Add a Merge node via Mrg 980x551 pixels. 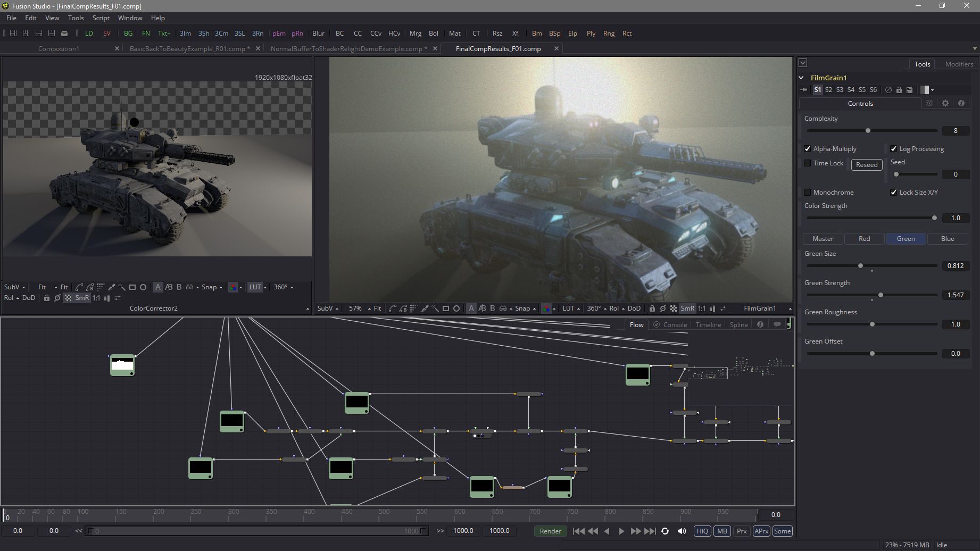click(415, 33)
